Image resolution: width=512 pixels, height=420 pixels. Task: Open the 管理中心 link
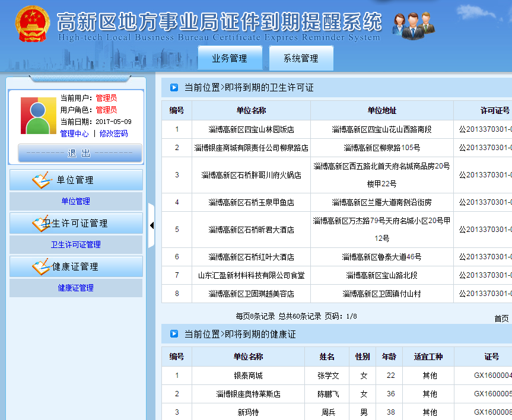(75, 133)
